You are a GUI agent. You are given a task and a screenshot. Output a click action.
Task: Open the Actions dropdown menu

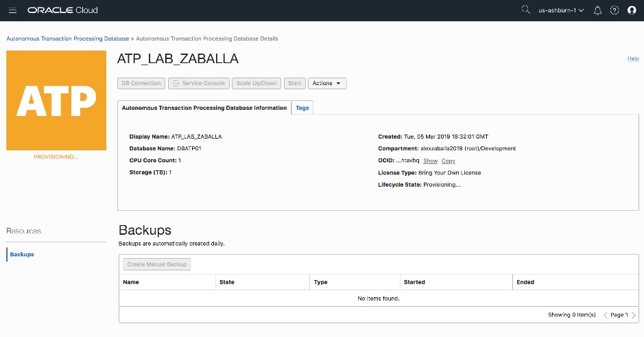pos(327,83)
